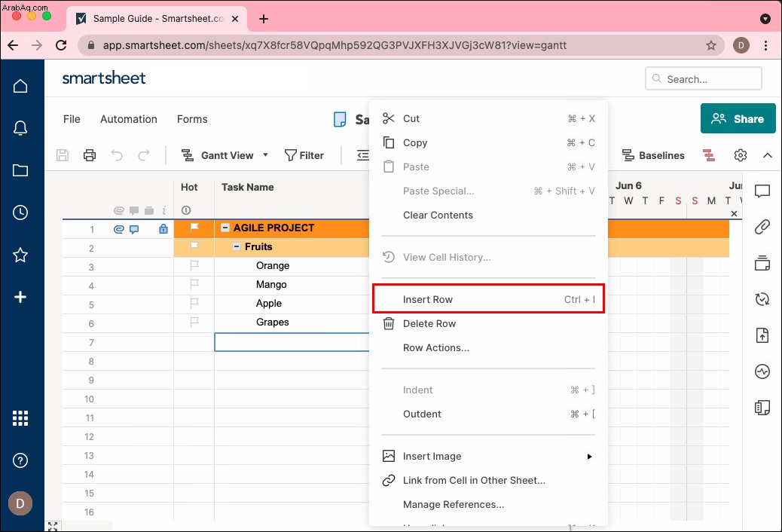Click the Task Name column header
The image size is (782, 532).
pos(247,187)
